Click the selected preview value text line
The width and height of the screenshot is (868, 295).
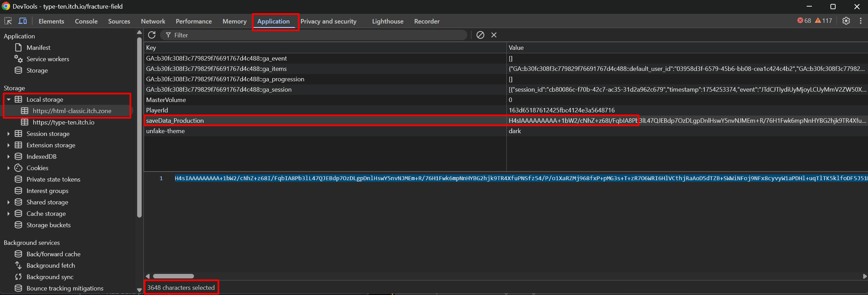[x=521, y=178]
